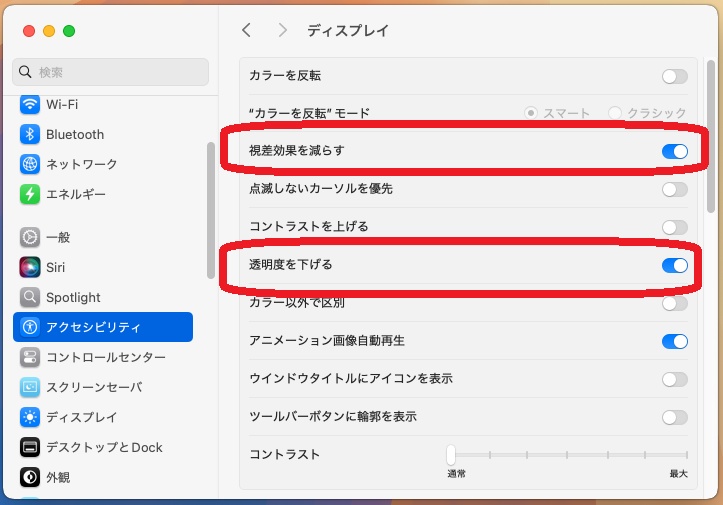
Task: Click the 外観 icon in the sidebar
Action: pyautogui.click(x=30, y=477)
